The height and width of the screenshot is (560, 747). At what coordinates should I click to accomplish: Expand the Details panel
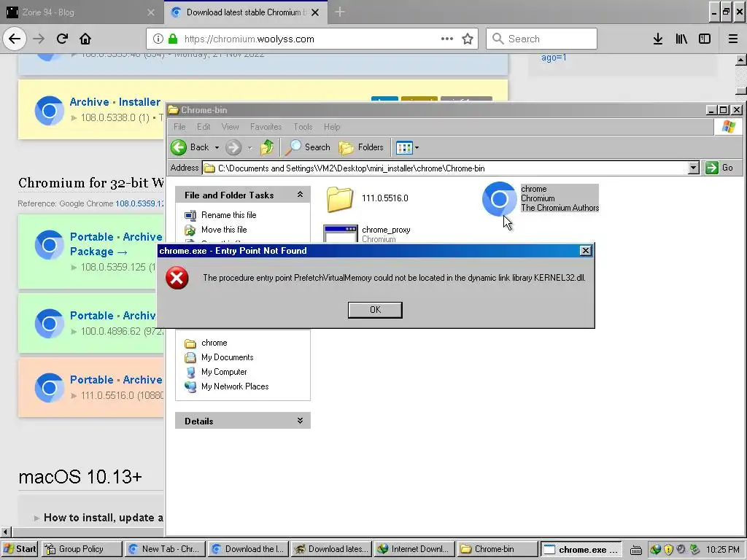300,421
